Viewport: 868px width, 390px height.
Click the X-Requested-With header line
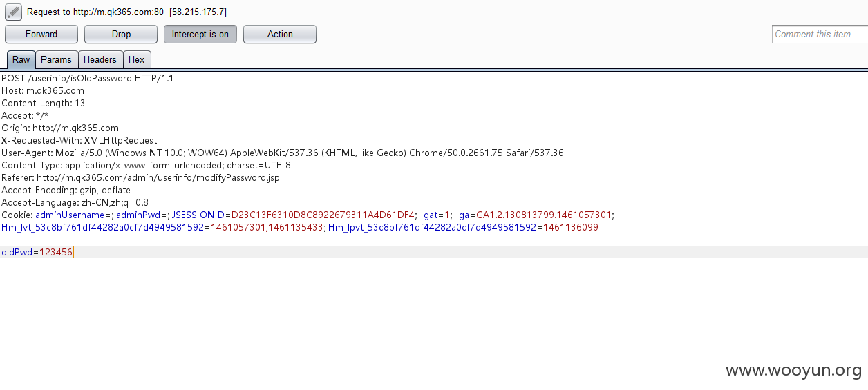click(79, 140)
